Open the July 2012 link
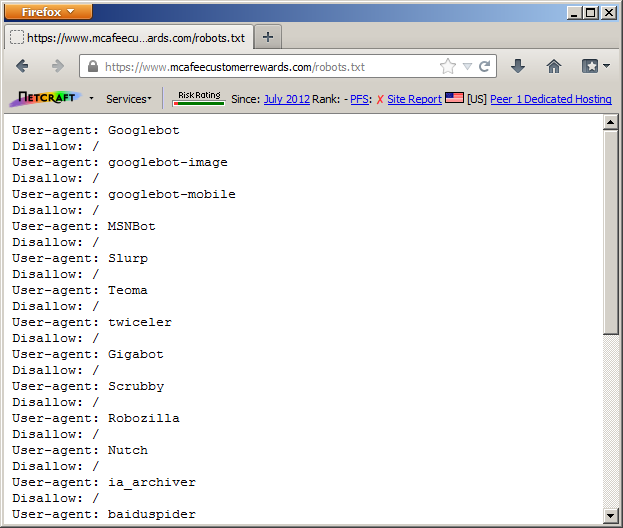 tap(287, 99)
